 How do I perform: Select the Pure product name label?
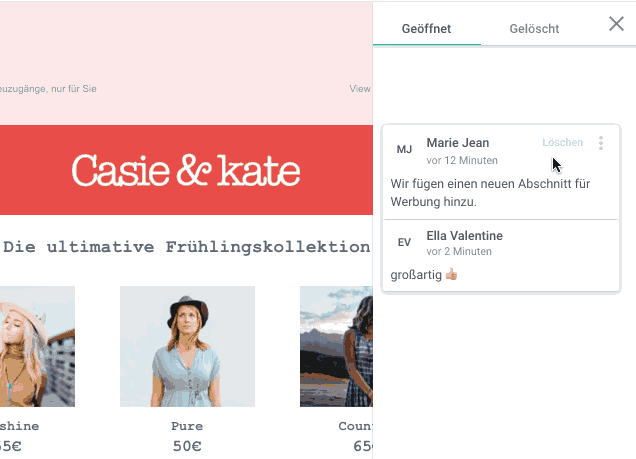click(x=187, y=426)
